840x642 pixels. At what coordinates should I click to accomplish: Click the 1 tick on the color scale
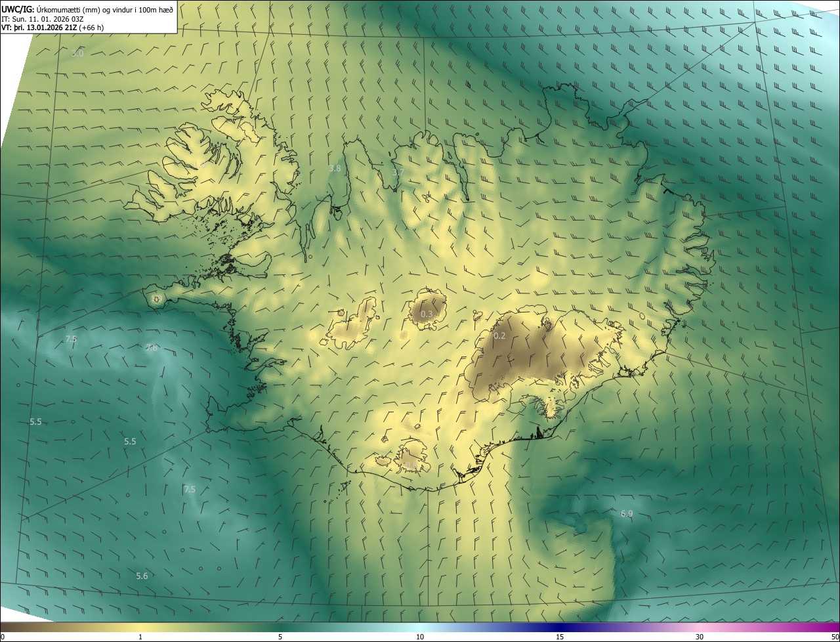coord(140,637)
